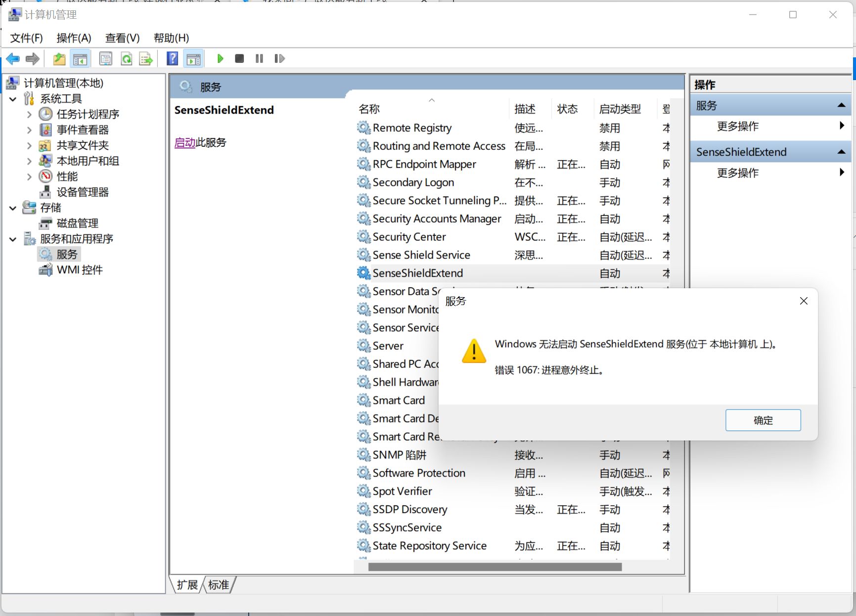856x616 pixels.
Task: Open the 帮助(H) menu
Action: coord(171,38)
